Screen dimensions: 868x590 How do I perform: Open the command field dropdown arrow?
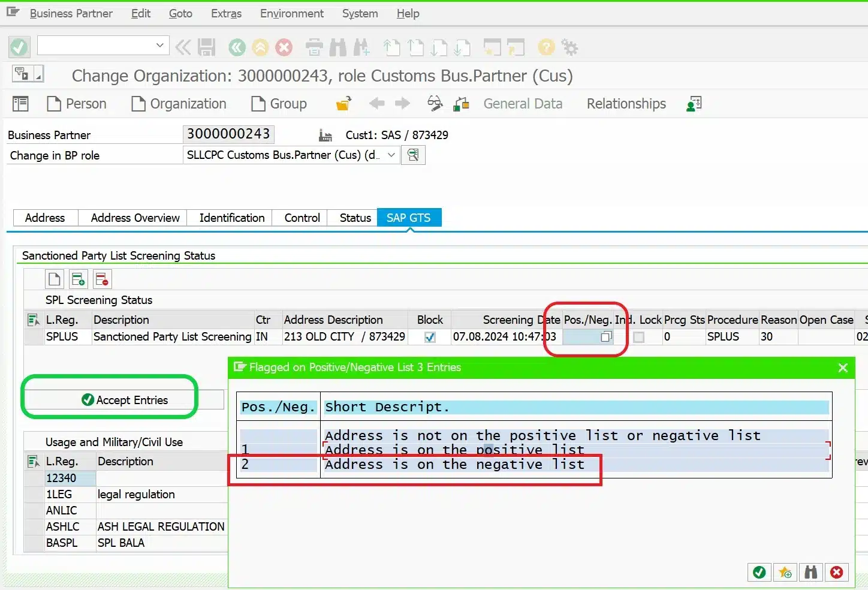160,46
